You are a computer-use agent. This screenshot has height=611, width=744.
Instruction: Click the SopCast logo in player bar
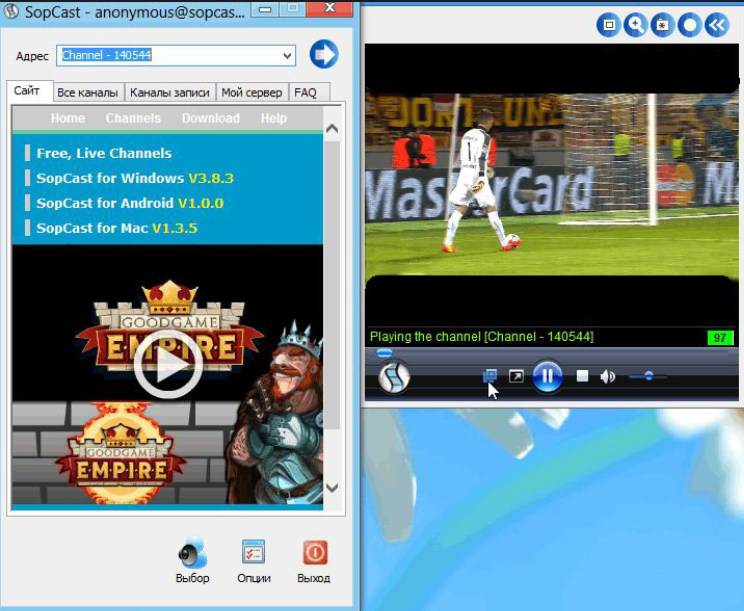coord(395,377)
